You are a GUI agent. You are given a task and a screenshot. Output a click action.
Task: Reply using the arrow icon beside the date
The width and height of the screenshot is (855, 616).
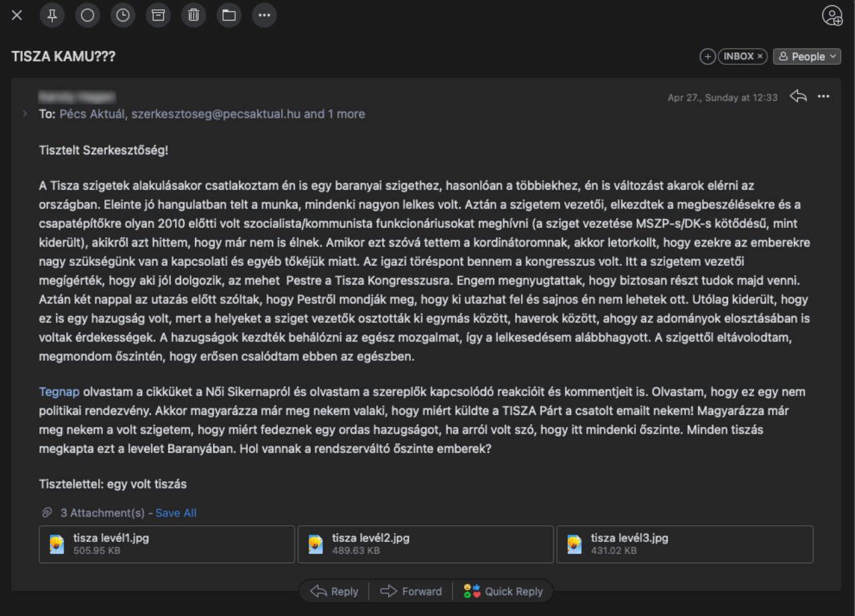(x=798, y=96)
